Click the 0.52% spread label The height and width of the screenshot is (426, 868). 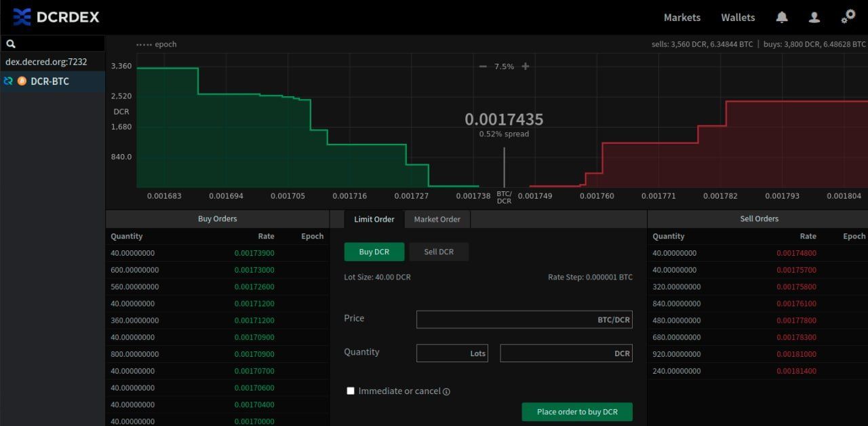coord(504,134)
